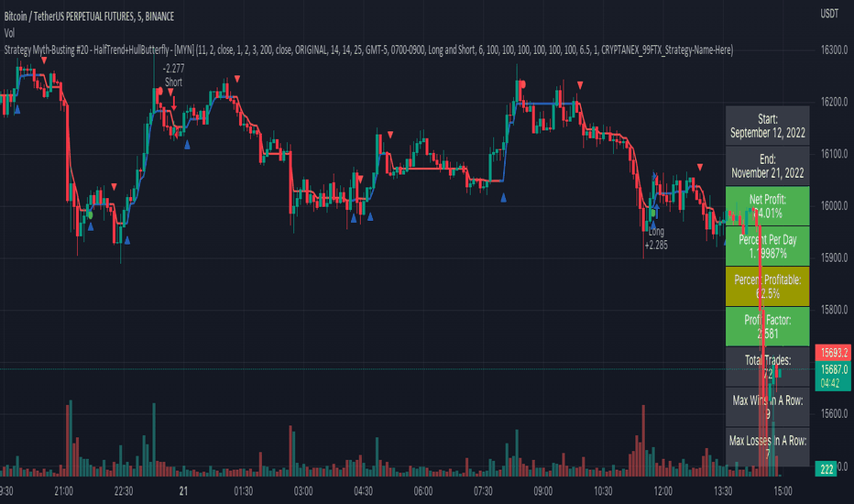854x504 pixels.
Task: Click the green circle marker near 21:30
Action: tap(90, 215)
